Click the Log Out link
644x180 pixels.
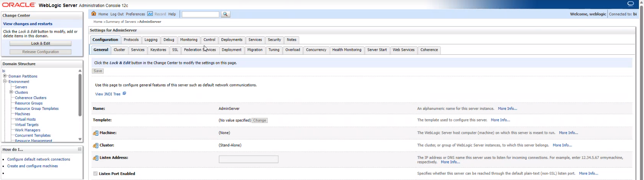(x=117, y=14)
